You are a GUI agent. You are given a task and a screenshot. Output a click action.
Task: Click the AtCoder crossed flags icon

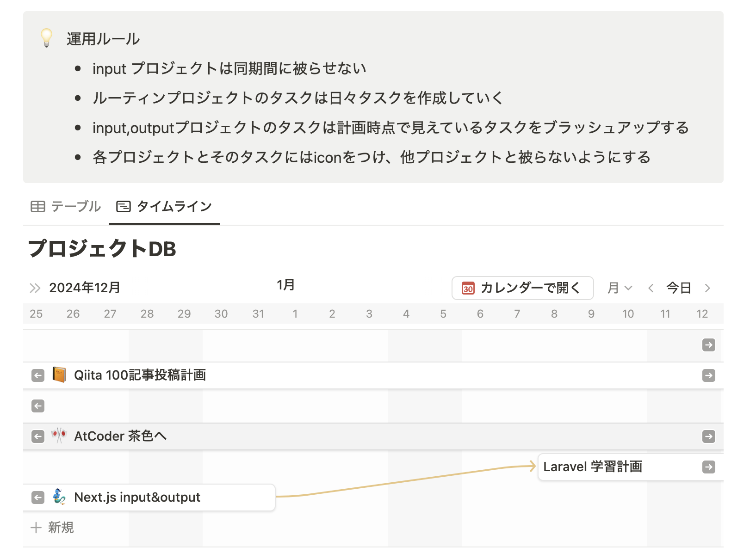(59, 436)
